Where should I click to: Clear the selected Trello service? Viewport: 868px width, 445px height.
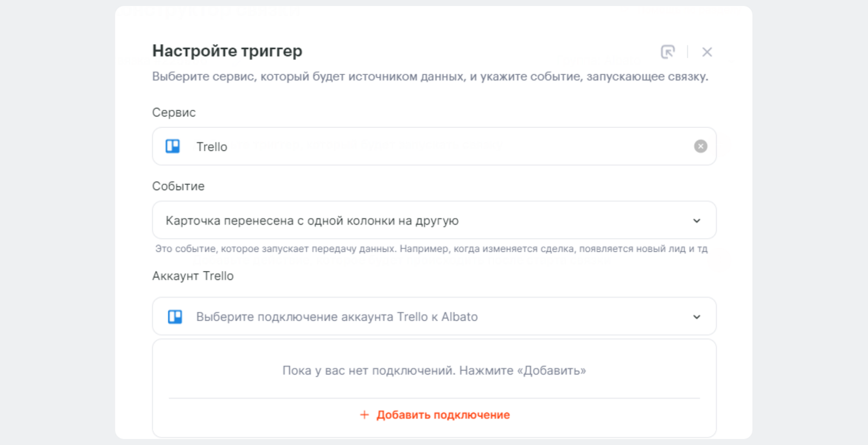point(700,146)
